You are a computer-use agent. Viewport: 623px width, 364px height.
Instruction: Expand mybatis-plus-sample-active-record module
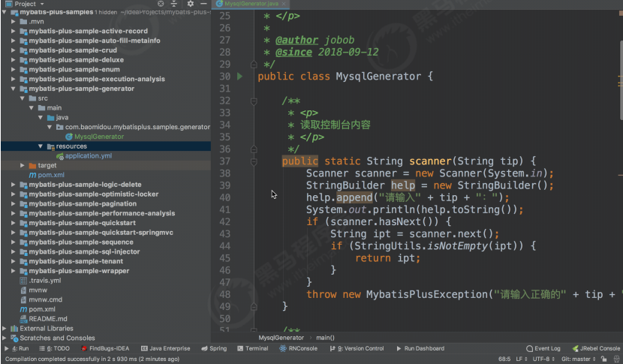(x=13, y=31)
